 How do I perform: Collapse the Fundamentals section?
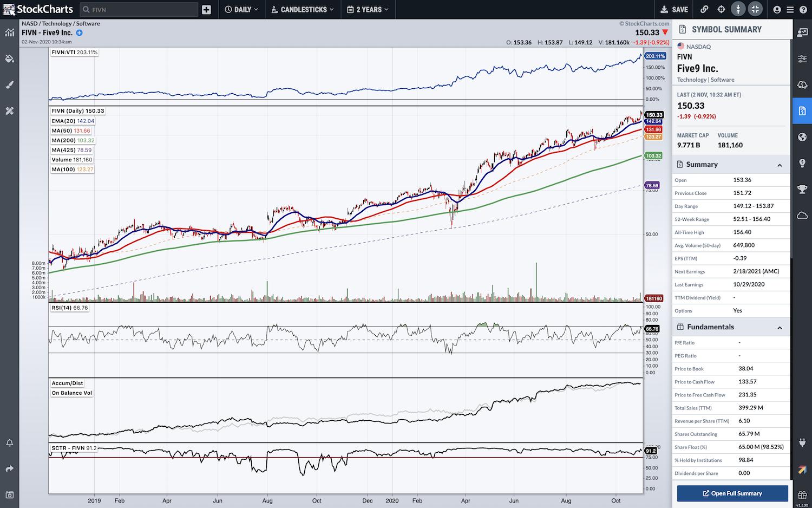click(780, 328)
